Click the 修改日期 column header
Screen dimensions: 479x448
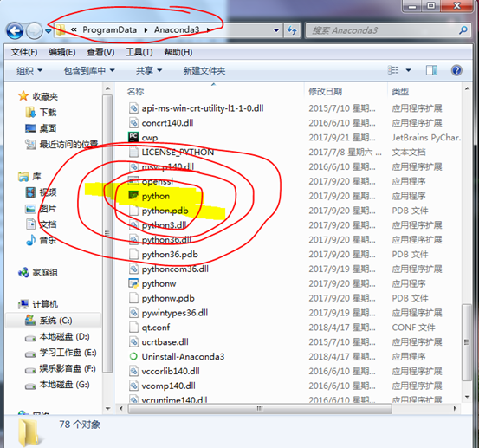tap(326, 91)
